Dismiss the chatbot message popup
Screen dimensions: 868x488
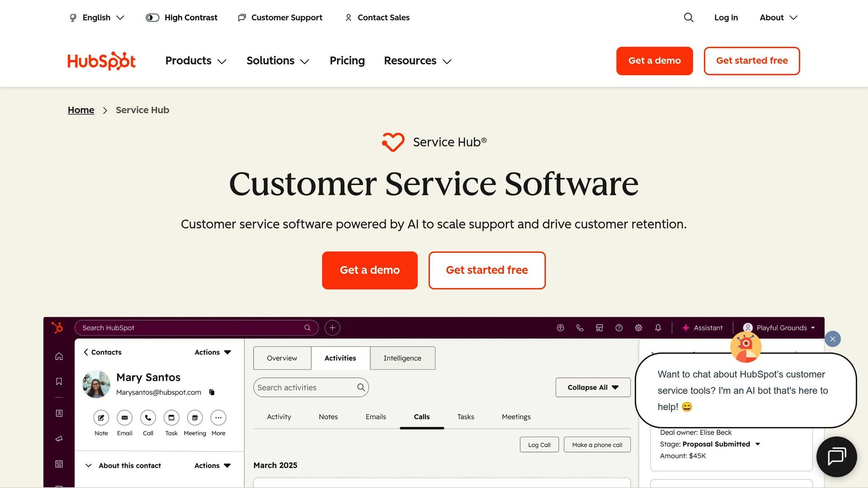tap(832, 339)
